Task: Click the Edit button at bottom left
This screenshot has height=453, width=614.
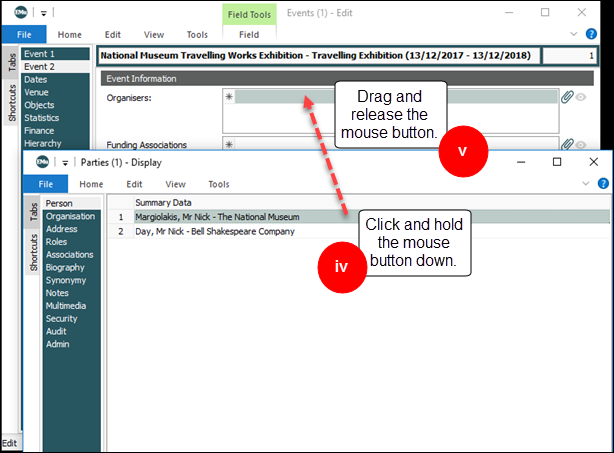Action: click(9, 443)
